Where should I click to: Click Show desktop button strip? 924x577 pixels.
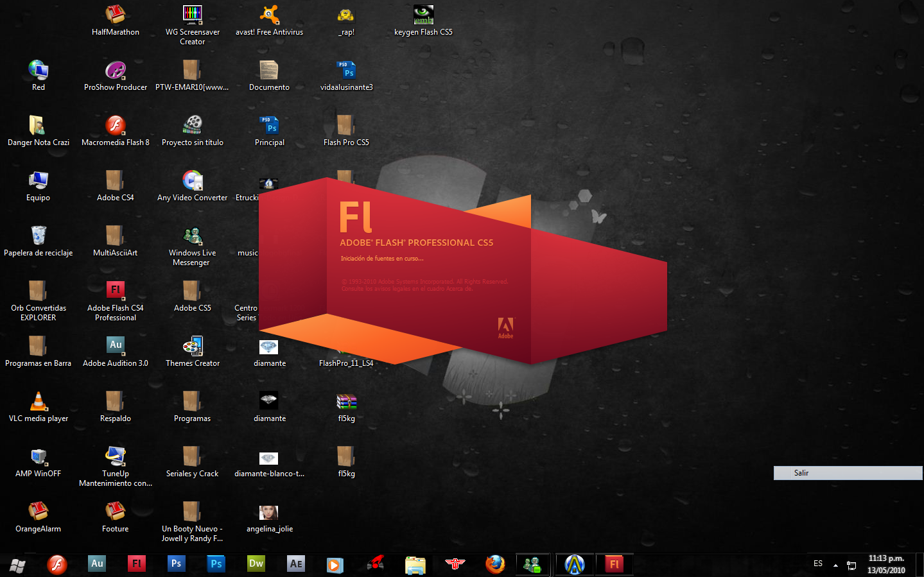click(x=919, y=565)
